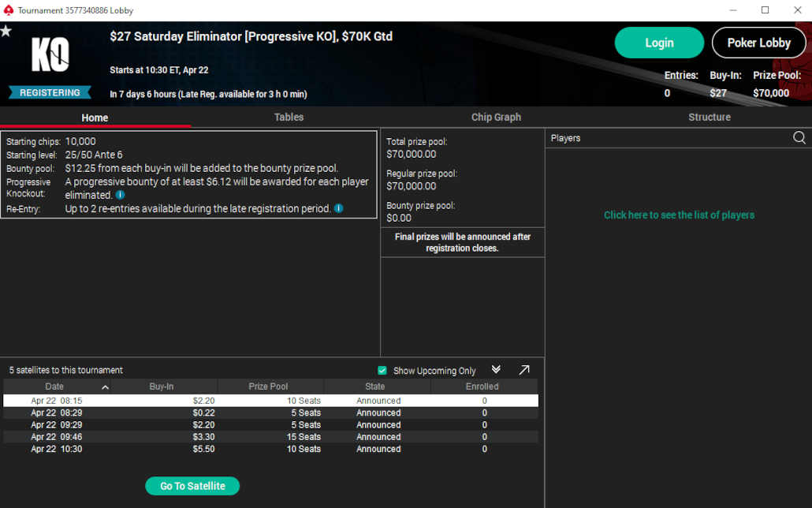
Task: Open the Structure tab
Action: click(x=710, y=118)
